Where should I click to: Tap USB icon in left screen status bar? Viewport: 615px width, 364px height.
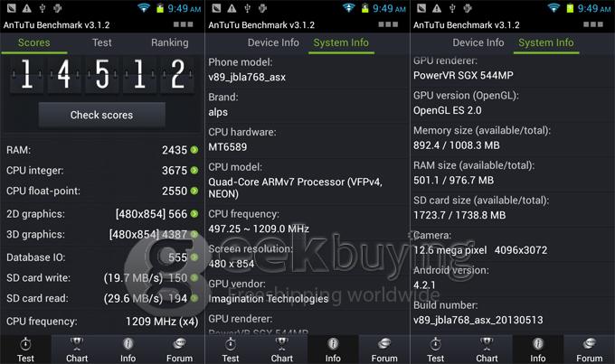pyautogui.click(x=43, y=8)
